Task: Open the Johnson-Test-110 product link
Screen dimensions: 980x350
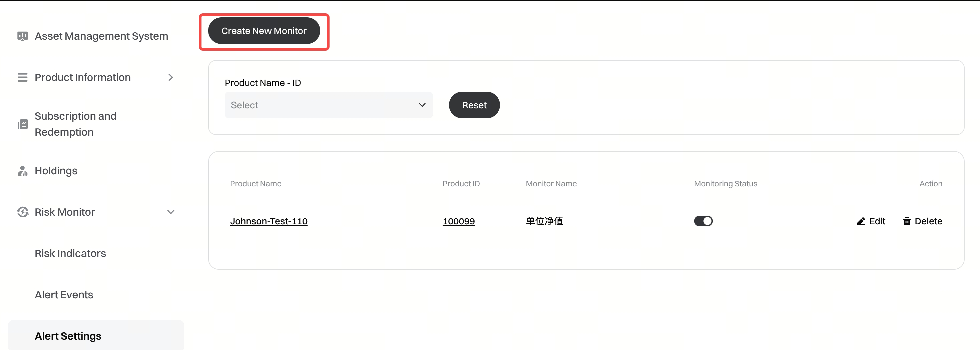Action: coord(269,221)
